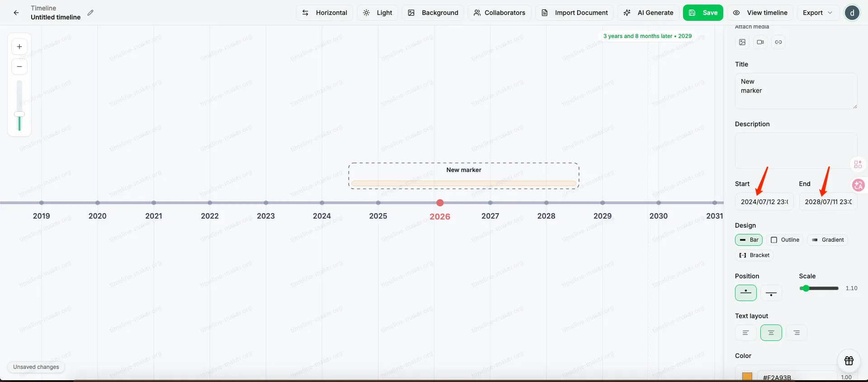Click the Unsaved changes status badge

point(36,367)
